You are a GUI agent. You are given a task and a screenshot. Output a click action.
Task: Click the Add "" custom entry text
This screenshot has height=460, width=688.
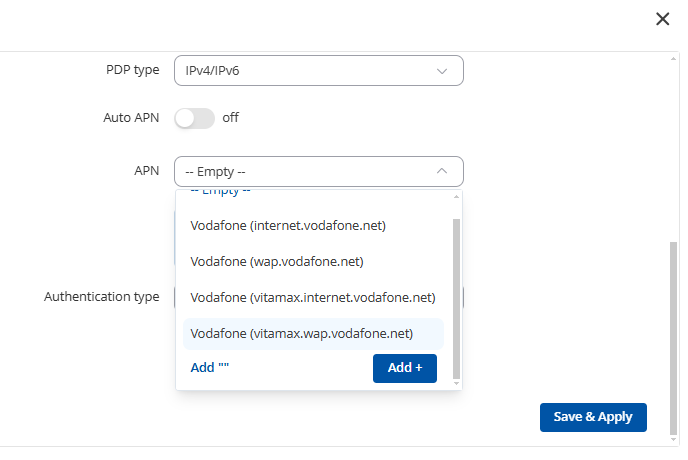coord(210,368)
